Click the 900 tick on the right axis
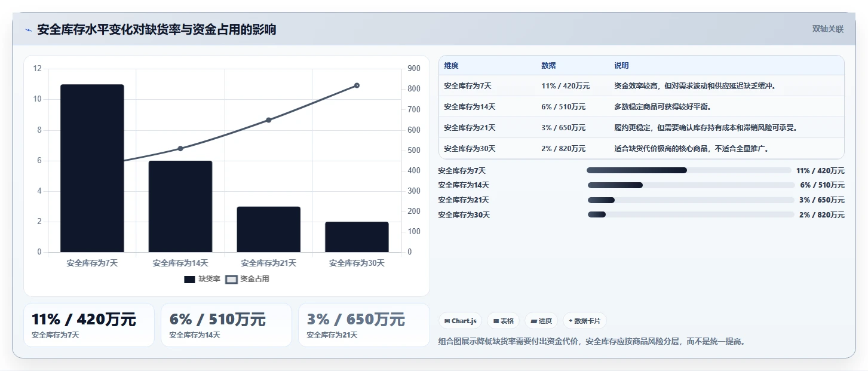 (x=414, y=69)
